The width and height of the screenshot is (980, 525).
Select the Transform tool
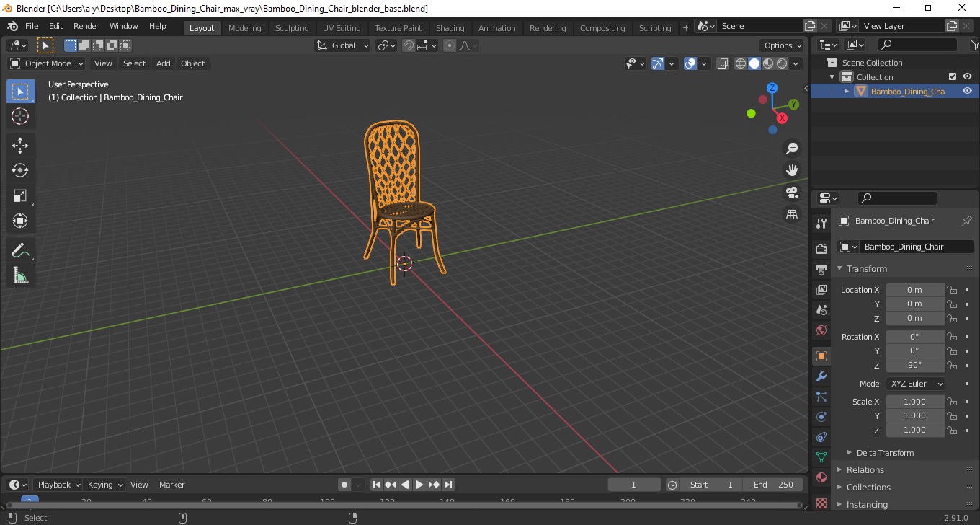20,221
